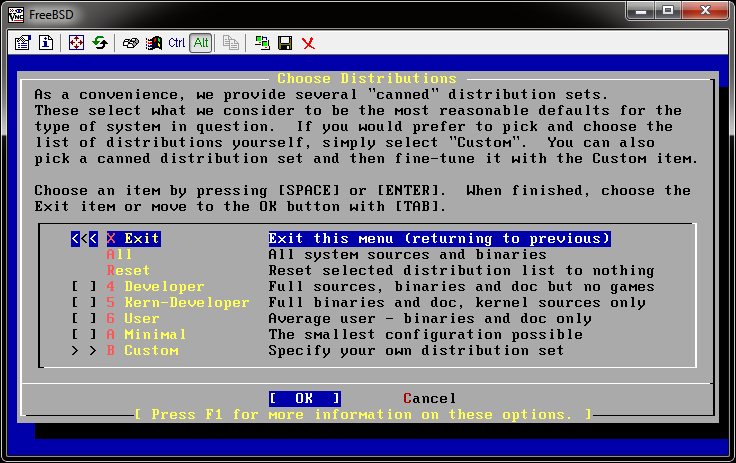Click 'All system sources and binaries' description

[407, 255]
